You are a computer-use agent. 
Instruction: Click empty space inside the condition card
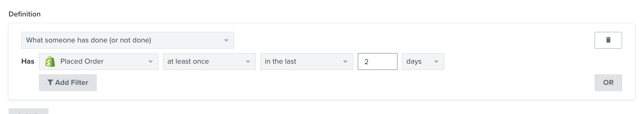[x=346, y=85]
